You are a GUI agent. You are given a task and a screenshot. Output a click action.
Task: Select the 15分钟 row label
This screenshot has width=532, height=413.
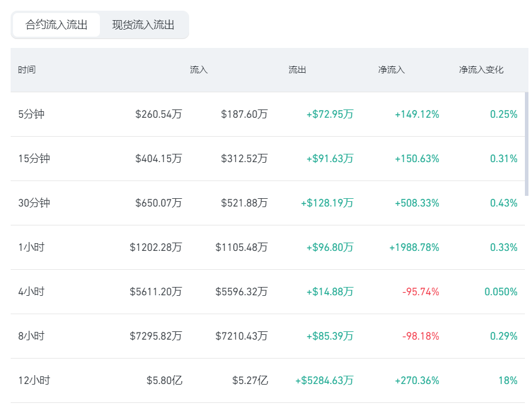(x=34, y=159)
